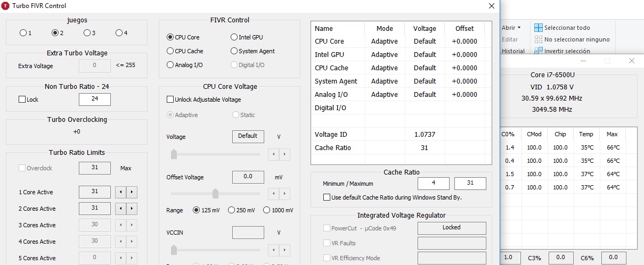Click the Seleccionar todo icon
Image resolution: width=644 pixels, height=265 pixels.
point(538,28)
